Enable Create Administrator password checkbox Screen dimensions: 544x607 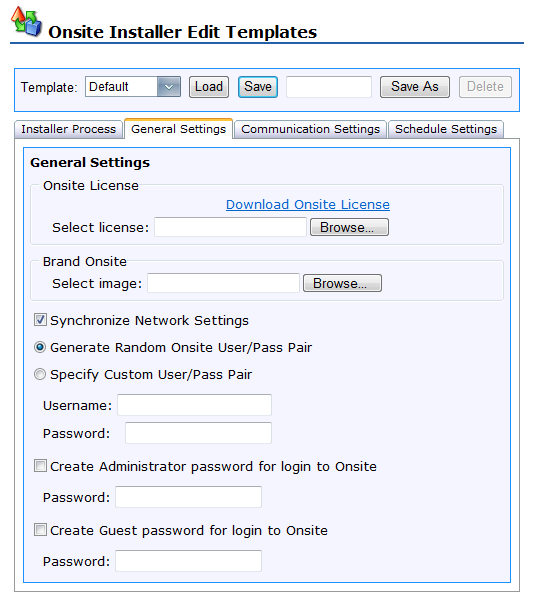pos(40,466)
